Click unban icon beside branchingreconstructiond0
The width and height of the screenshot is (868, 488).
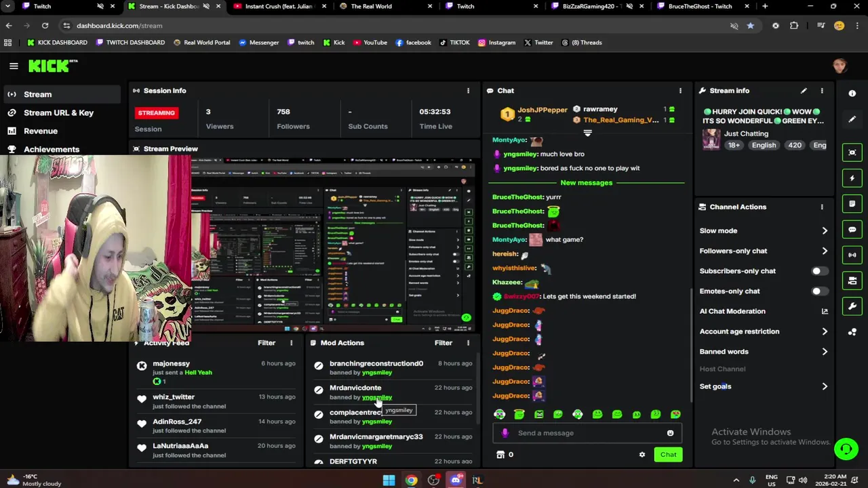(x=319, y=367)
